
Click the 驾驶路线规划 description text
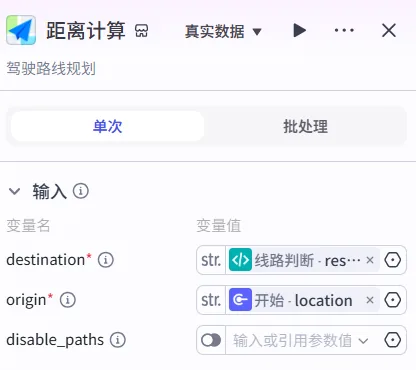click(51, 68)
